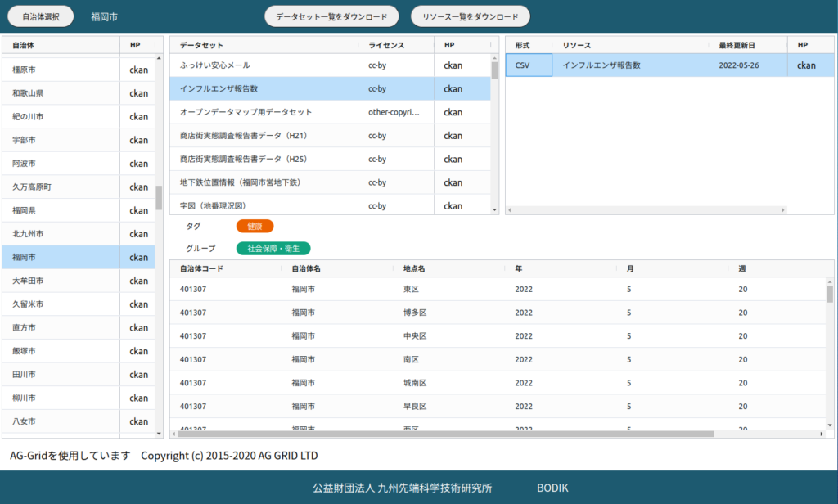Viewport: 838px width, 504px height.
Task: Click the 自治体選択 button
Action: 41,16
